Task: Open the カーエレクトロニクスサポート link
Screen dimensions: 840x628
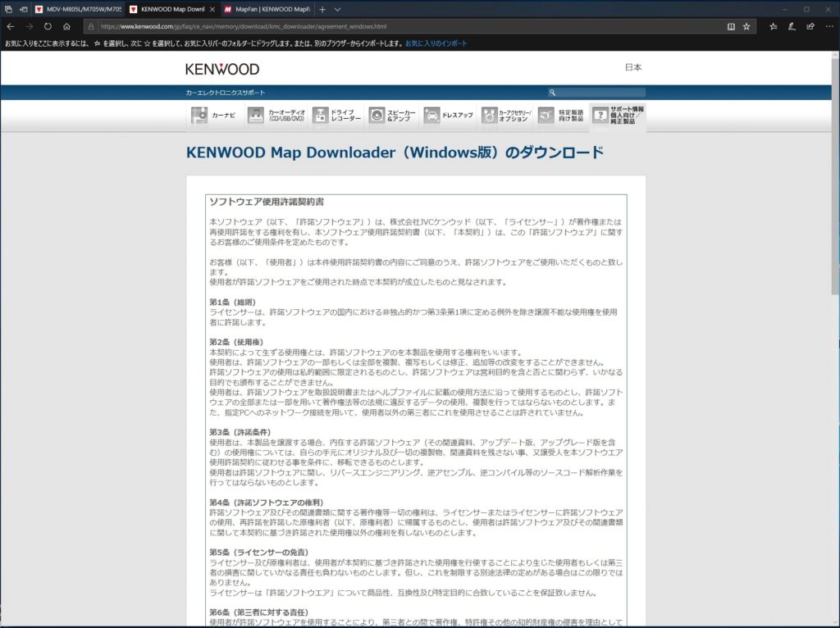Action: [x=226, y=93]
